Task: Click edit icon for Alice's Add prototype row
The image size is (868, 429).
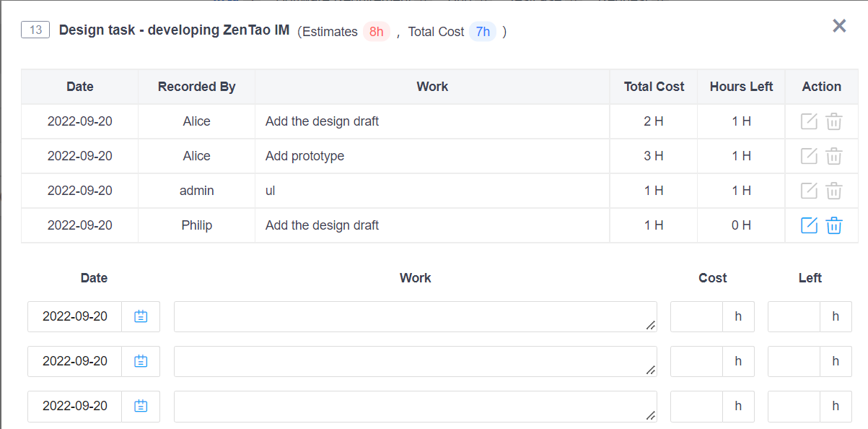Action: tap(809, 156)
